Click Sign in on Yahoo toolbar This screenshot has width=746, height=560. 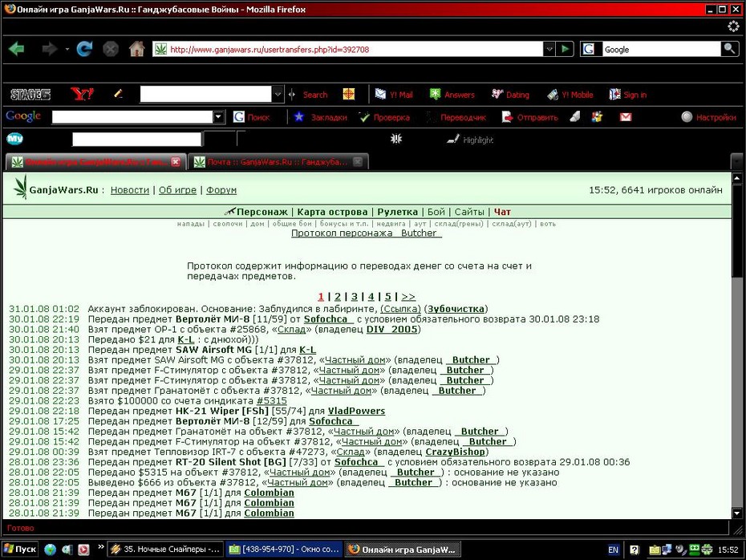click(x=628, y=94)
